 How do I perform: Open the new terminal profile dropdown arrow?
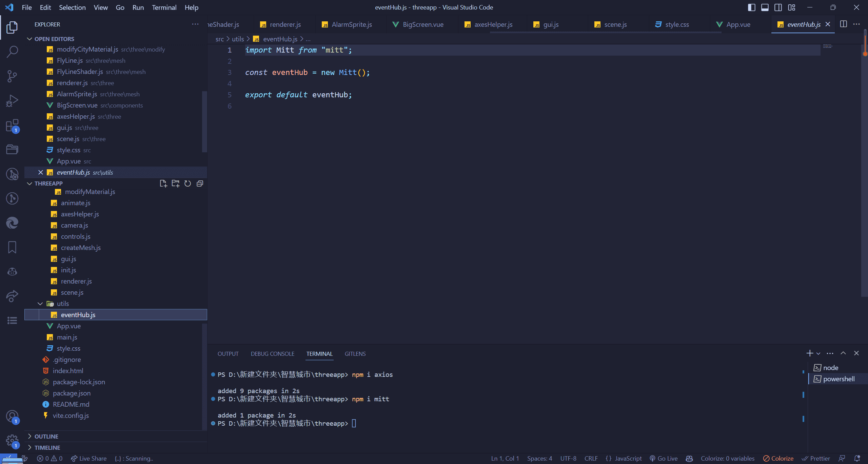(818, 354)
